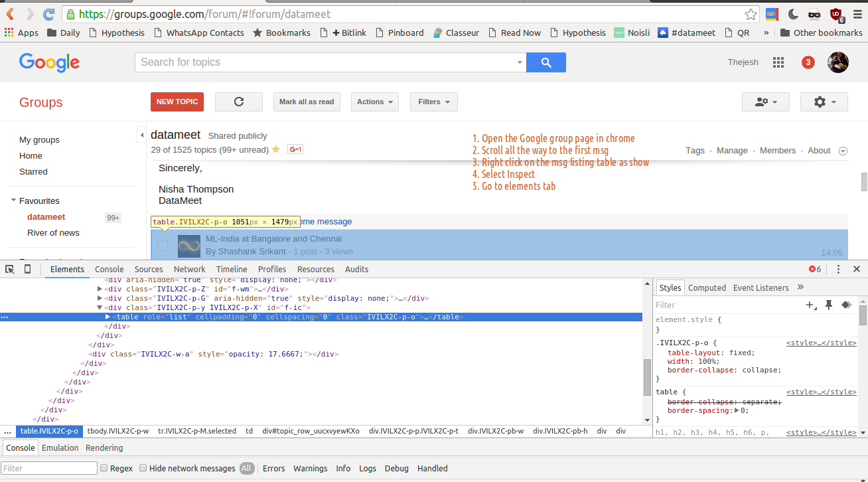868x482 pixels.
Task: Open the Actions dropdown
Action: tap(375, 102)
